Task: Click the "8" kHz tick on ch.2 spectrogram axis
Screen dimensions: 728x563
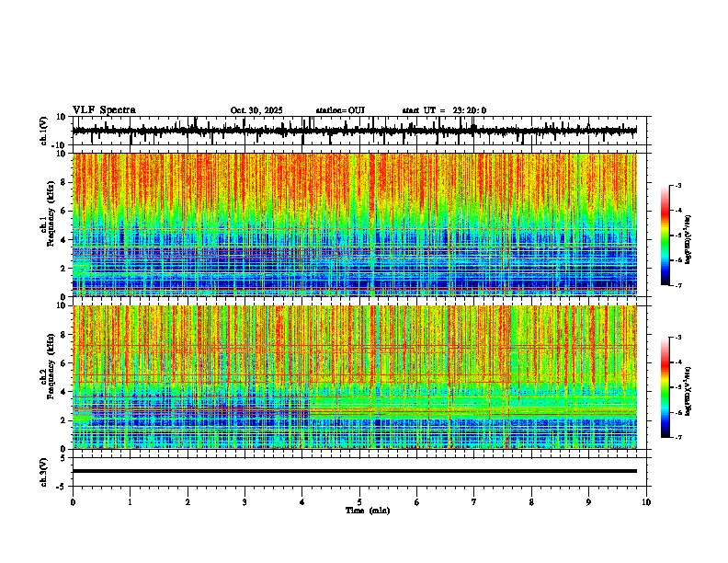Action: (64, 335)
